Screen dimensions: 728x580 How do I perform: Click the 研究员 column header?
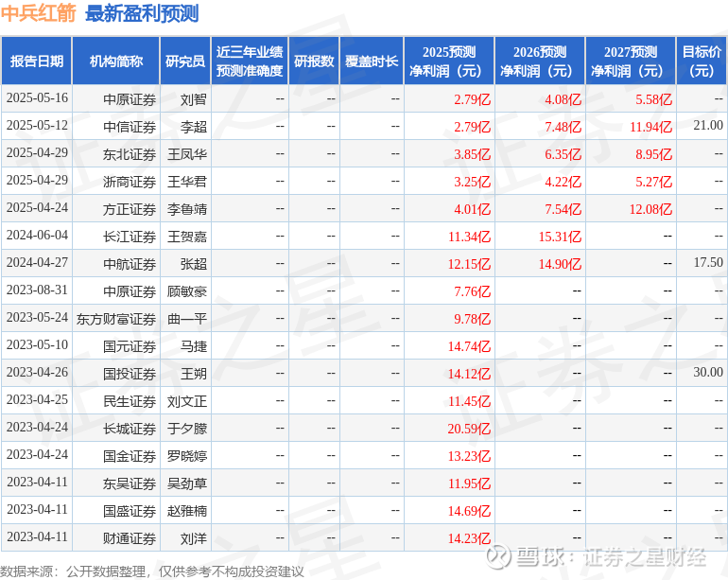tap(185, 61)
